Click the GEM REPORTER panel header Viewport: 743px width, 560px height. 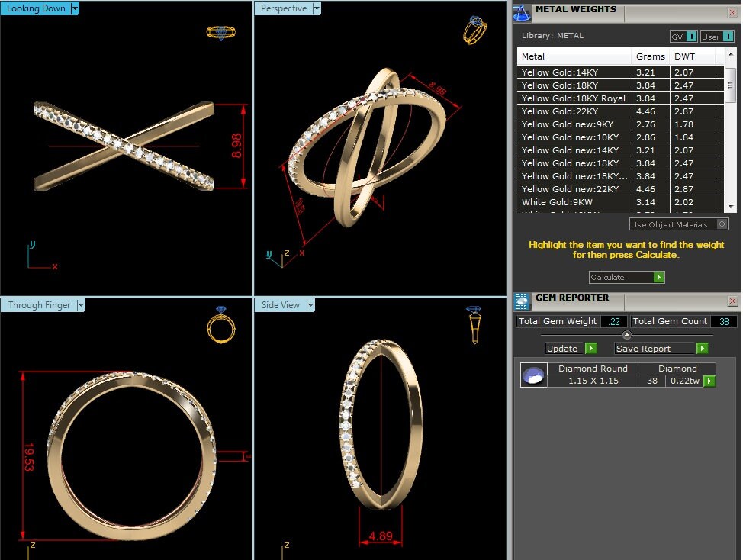pos(572,298)
